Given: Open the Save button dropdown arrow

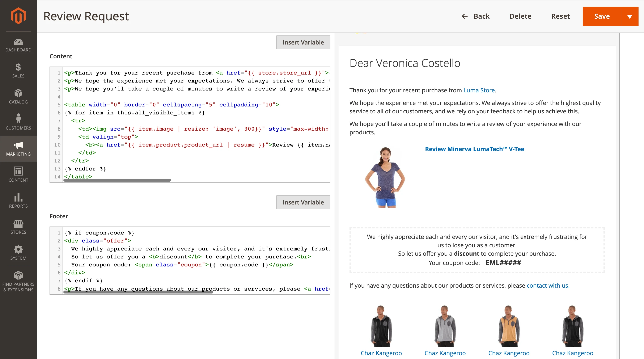Looking at the screenshot, I should click(x=630, y=16).
